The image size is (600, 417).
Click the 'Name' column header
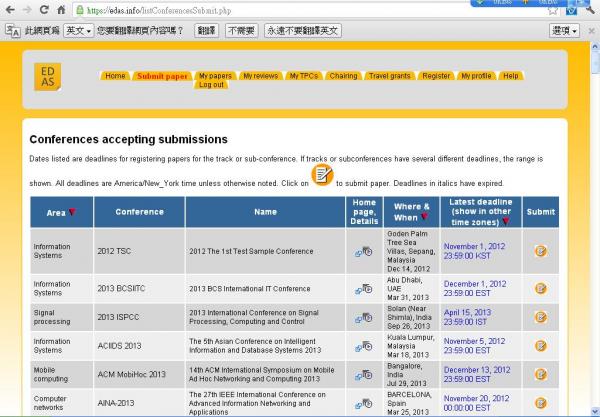coord(265,212)
